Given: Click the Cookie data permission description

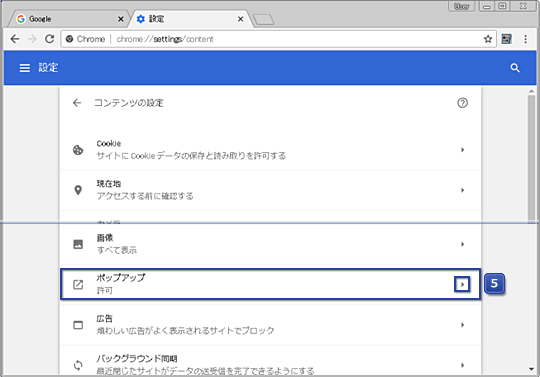Looking at the screenshot, I should click(191, 156).
